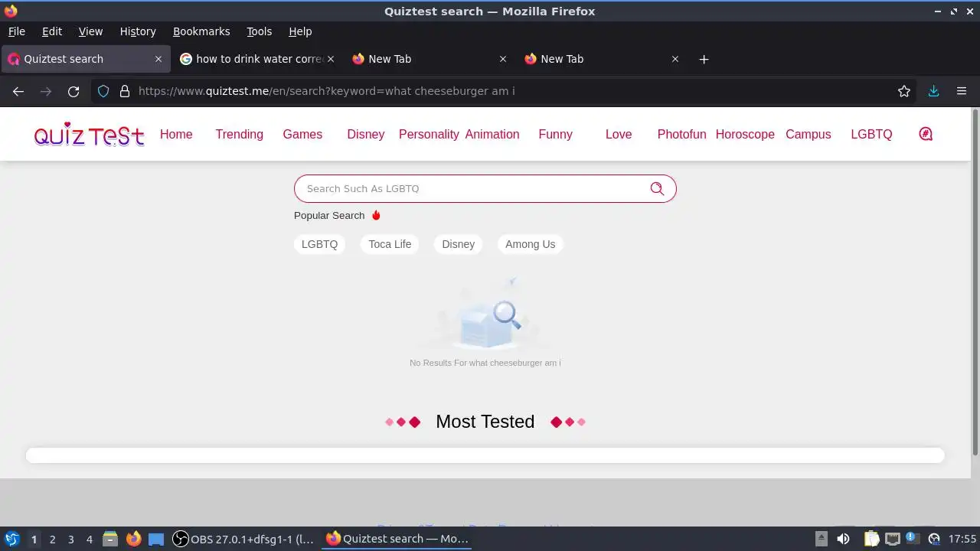Open the Love category

point(619,134)
